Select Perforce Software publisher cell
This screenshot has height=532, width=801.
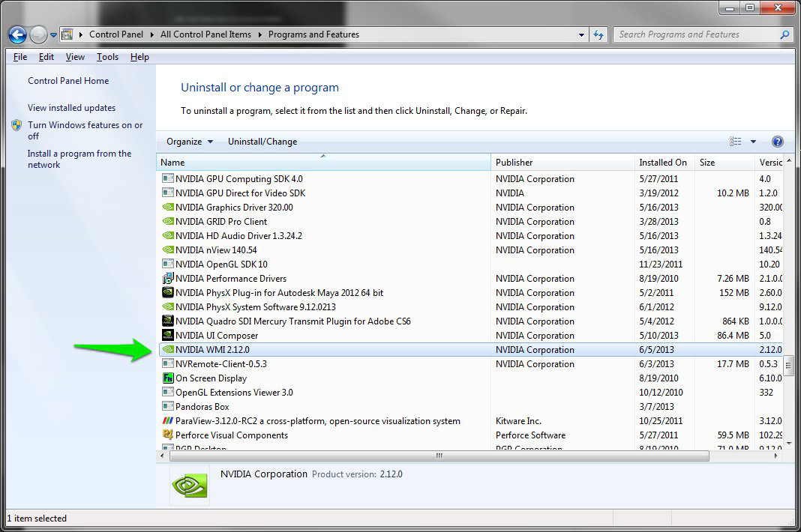[x=530, y=435]
